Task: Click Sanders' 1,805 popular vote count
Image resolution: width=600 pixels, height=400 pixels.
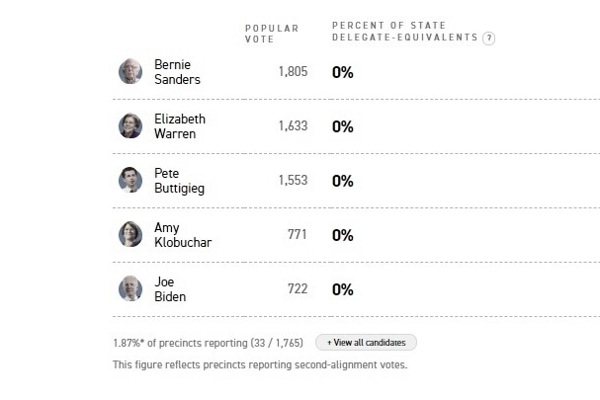Action: [x=293, y=72]
